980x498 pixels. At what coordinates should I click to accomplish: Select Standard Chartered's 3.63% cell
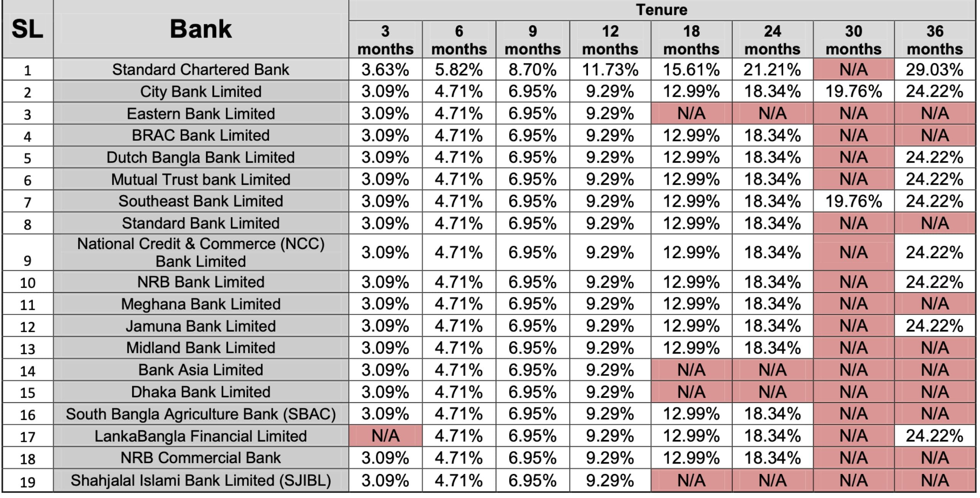385,70
